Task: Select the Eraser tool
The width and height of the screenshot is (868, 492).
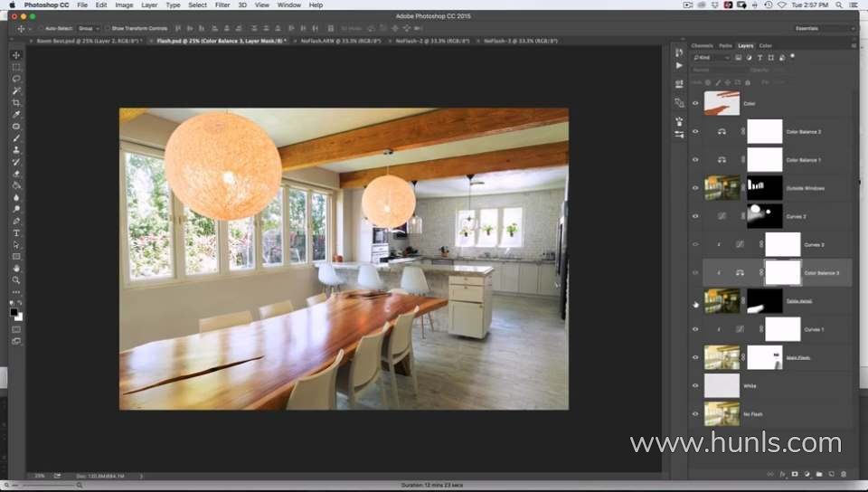Action: coord(16,174)
